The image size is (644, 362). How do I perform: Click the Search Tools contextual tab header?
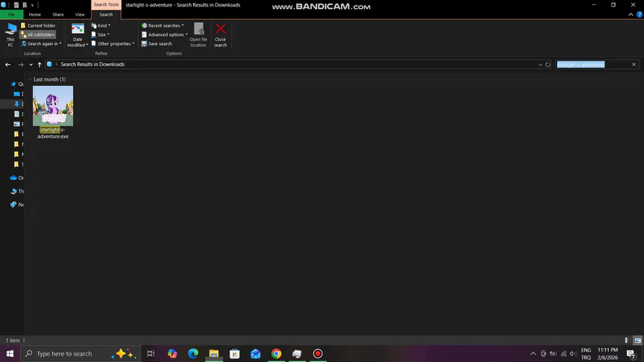[106, 4]
